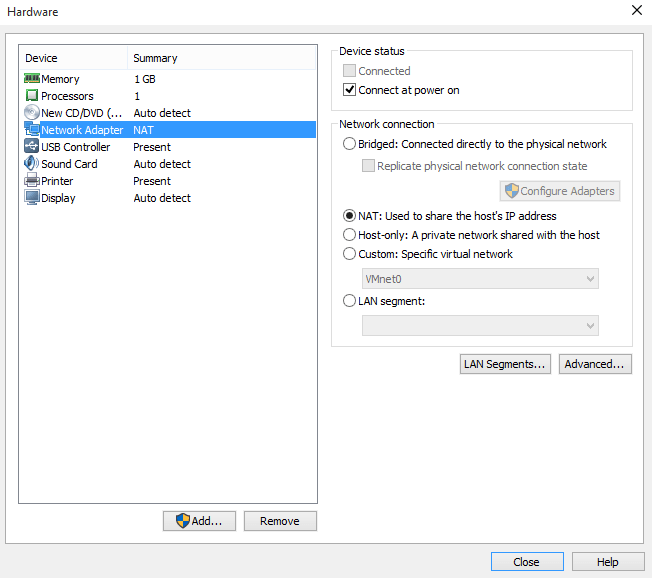
Task: Open the LAN Segments dialog
Action: pyautogui.click(x=505, y=364)
